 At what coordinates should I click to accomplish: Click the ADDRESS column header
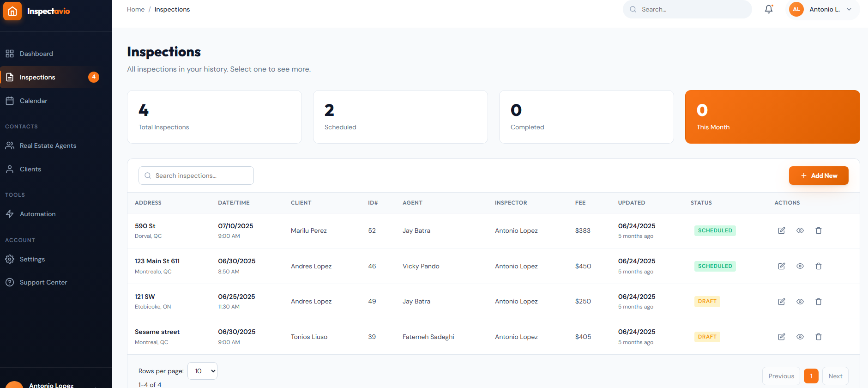[148, 203]
